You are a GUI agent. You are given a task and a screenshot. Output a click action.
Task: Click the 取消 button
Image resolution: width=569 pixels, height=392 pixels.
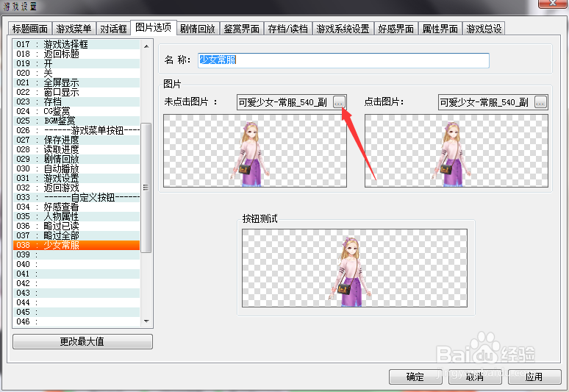point(475,377)
